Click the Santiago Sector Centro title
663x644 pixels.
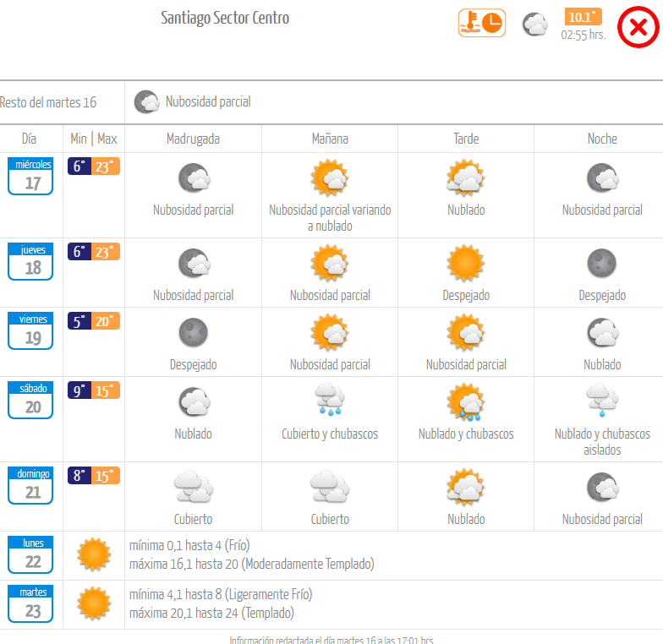click(x=225, y=18)
